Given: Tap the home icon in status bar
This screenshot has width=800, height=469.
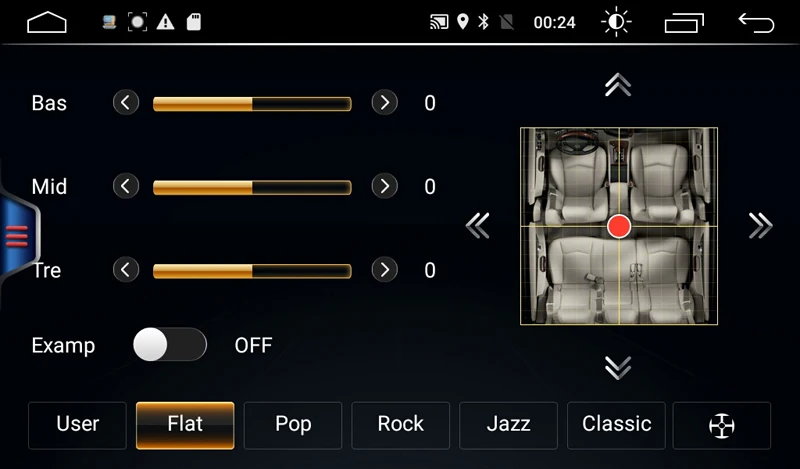Looking at the screenshot, I should coord(46,22).
